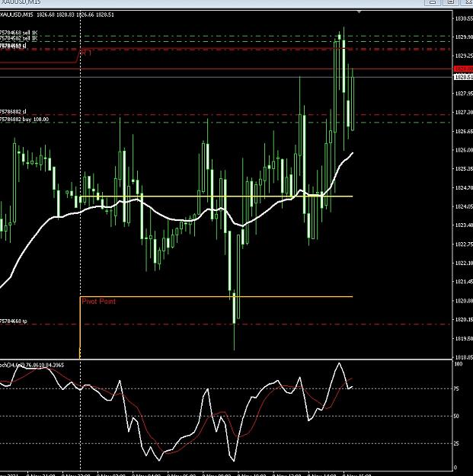Image resolution: width=473 pixels, height=476 pixels.
Task: Click the 1819.50 value on price scale
Action: 464,338
